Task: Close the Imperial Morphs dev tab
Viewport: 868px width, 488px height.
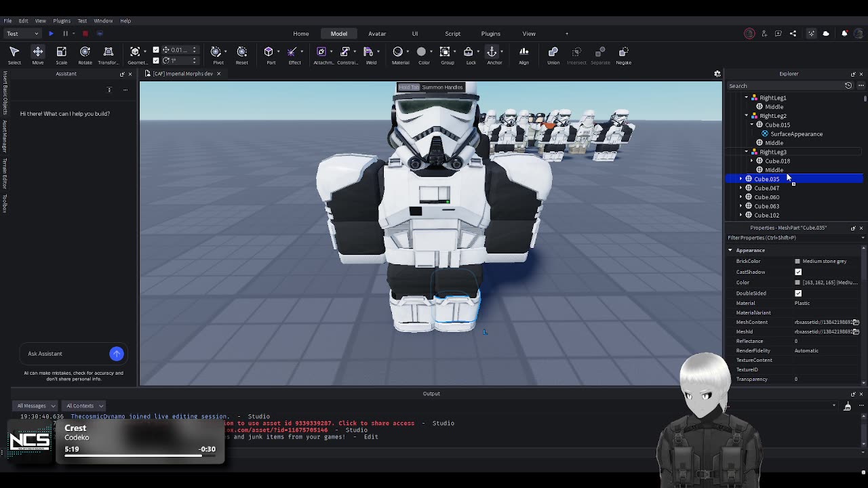Action: pyautogui.click(x=218, y=73)
